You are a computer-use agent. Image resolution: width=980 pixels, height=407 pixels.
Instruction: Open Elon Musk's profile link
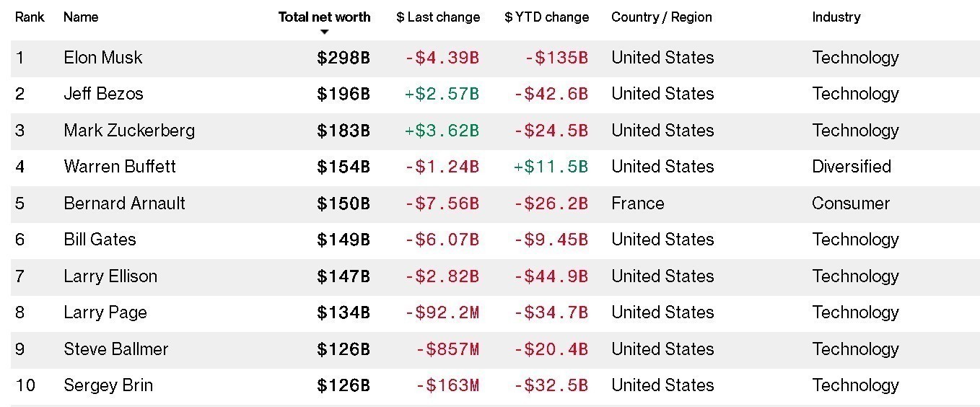[x=103, y=58]
